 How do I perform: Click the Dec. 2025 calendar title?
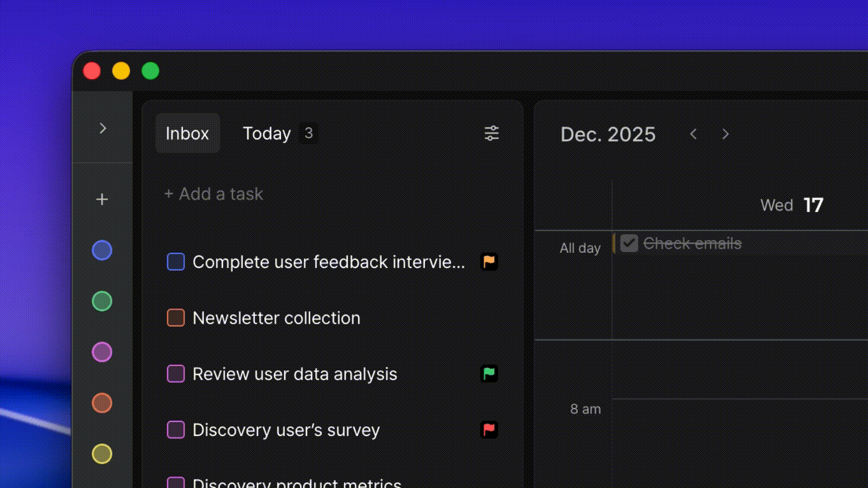pos(608,134)
